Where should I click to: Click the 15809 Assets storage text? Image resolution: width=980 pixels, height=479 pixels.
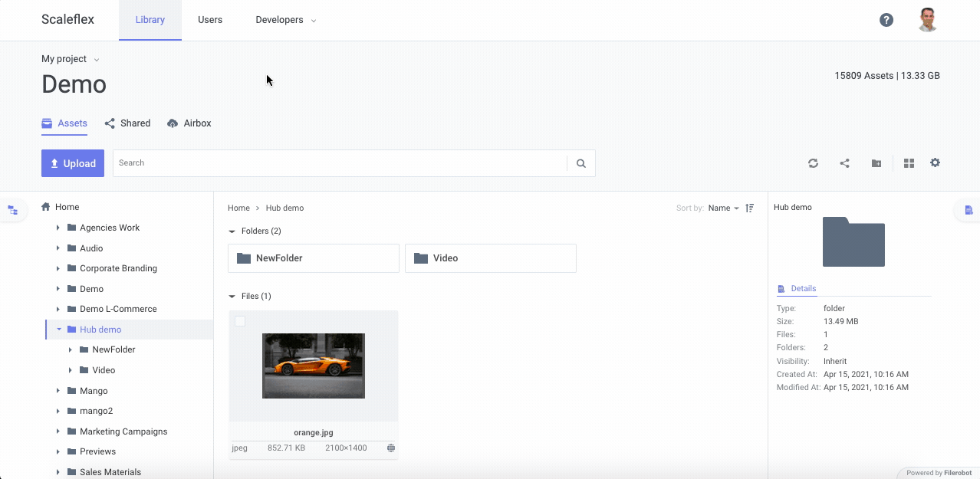pyautogui.click(x=887, y=76)
